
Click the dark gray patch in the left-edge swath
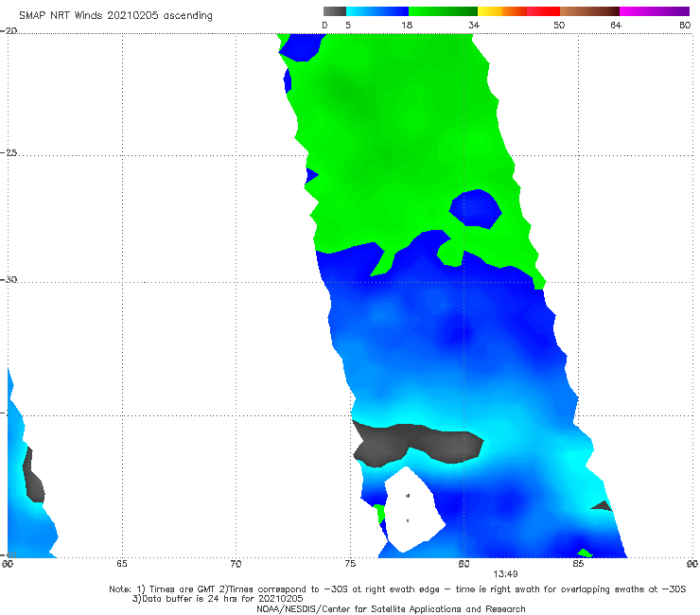(33, 475)
